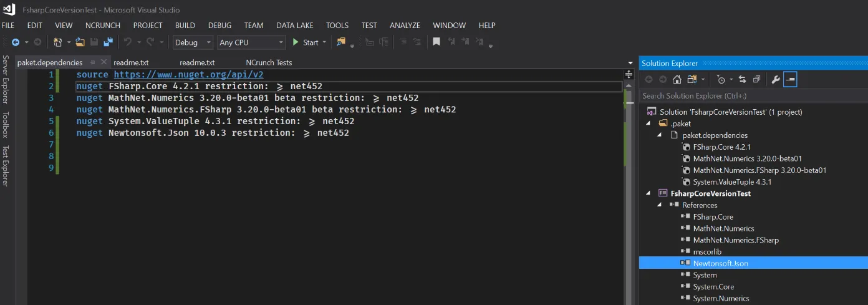
Task: Click the open documents list arrow
Action: [x=630, y=62]
